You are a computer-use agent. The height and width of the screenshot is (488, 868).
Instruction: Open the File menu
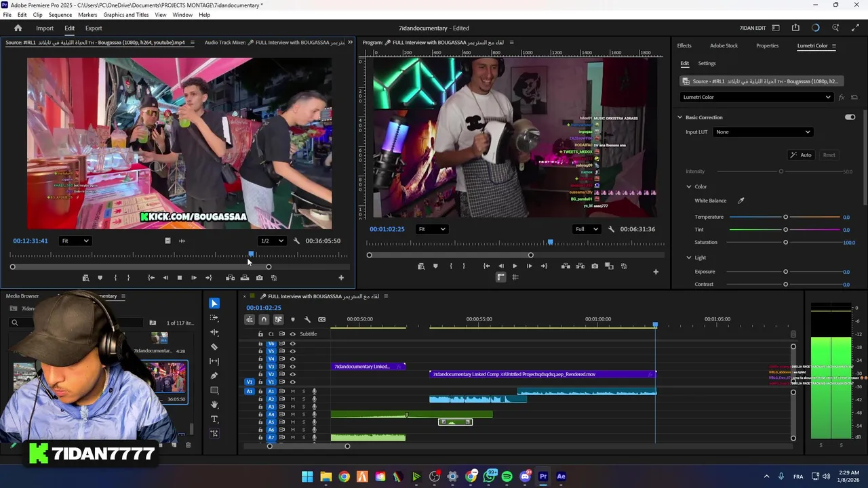[x=7, y=15]
